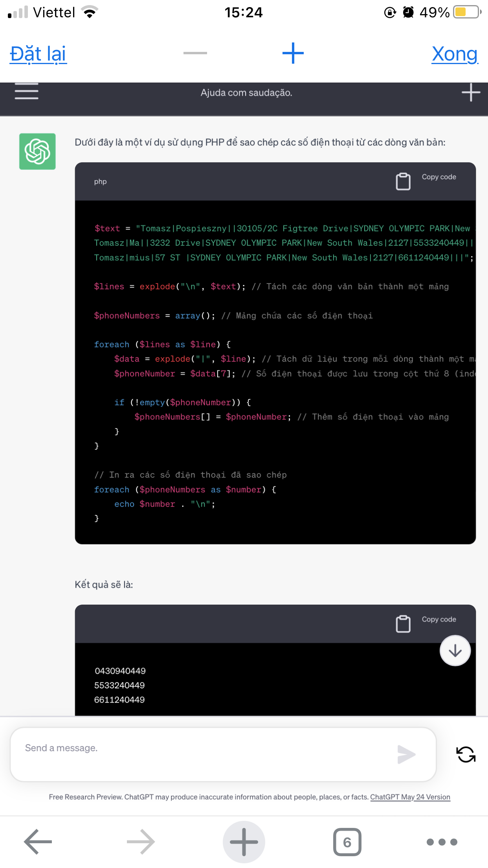Tap the send message arrow icon
488x868 pixels.
[x=406, y=754]
